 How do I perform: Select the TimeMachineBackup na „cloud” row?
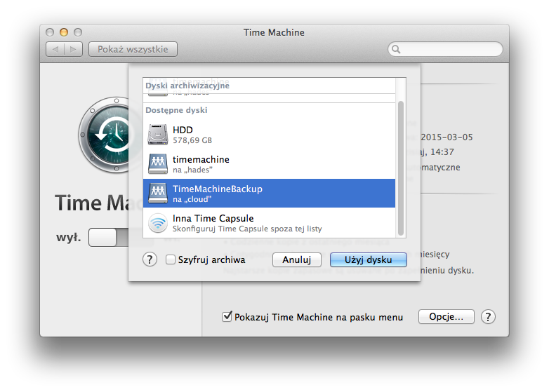(269, 194)
